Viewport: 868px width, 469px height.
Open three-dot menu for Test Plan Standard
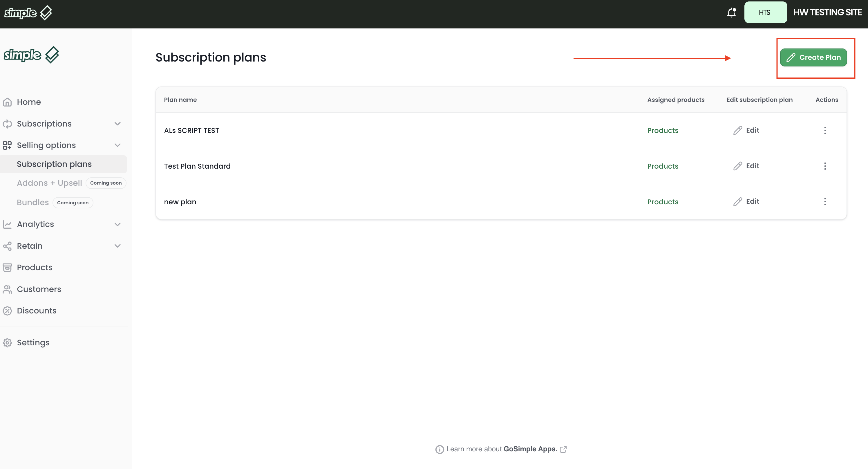click(825, 166)
